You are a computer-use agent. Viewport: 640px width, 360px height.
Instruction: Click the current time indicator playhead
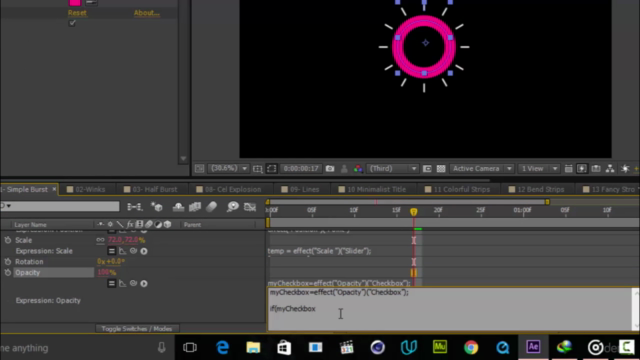[413, 212]
